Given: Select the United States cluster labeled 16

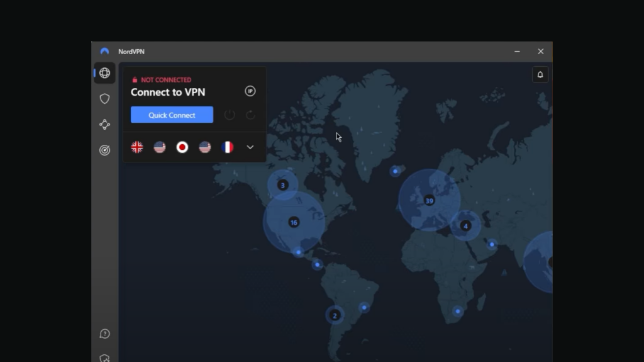Looking at the screenshot, I should click(x=294, y=222).
